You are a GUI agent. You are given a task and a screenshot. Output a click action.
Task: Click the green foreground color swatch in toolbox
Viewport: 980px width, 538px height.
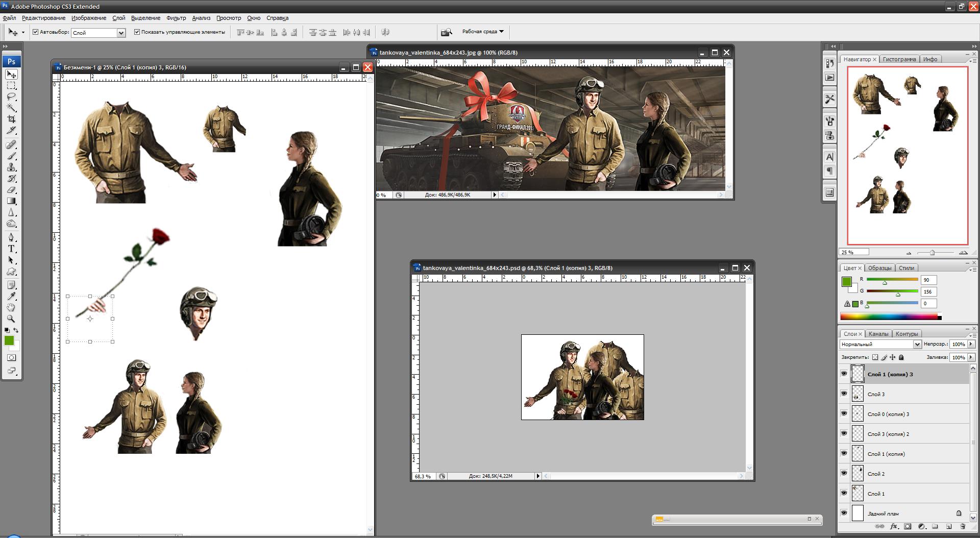coord(9,341)
